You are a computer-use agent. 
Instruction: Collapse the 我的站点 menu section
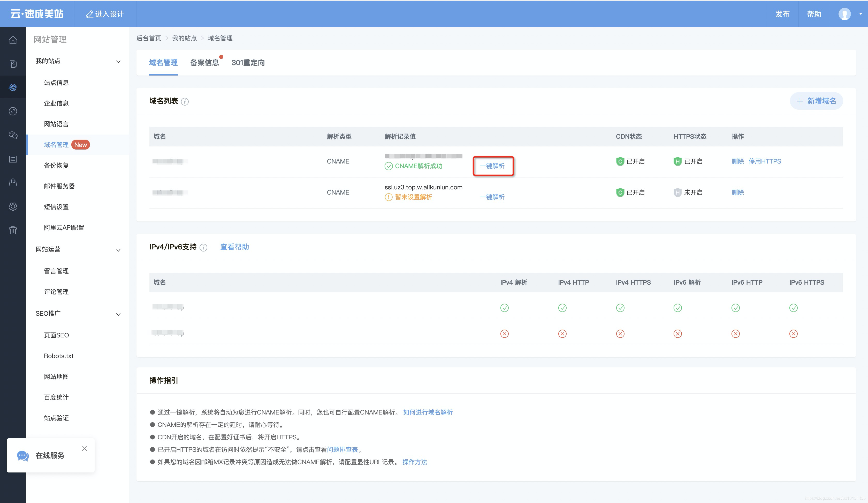(118, 62)
